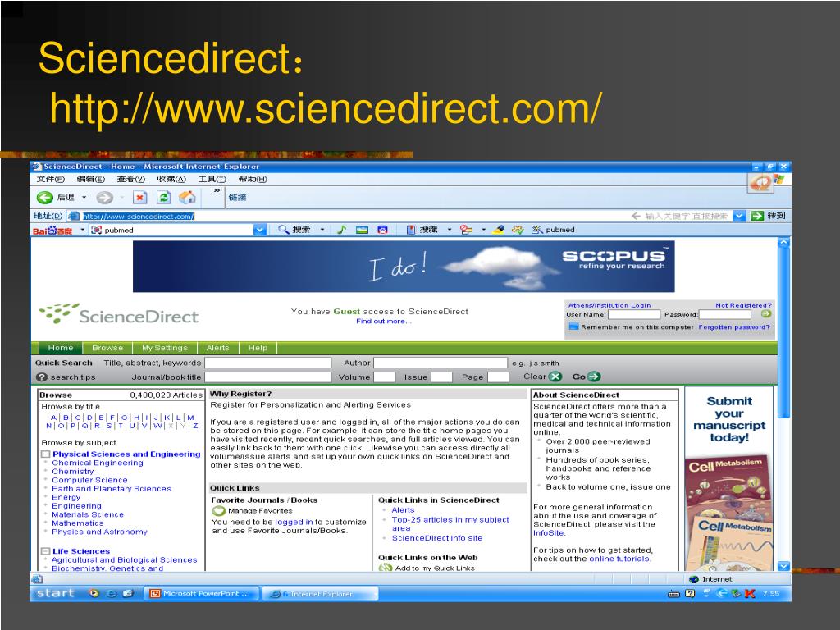Click the Author search field

point(441,363)
